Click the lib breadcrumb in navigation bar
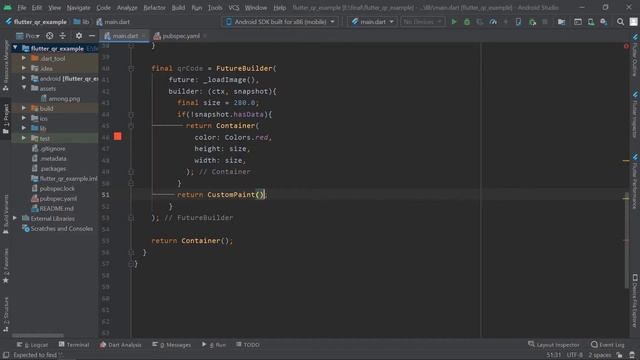The image size is (640, 360). pos(82,22)
